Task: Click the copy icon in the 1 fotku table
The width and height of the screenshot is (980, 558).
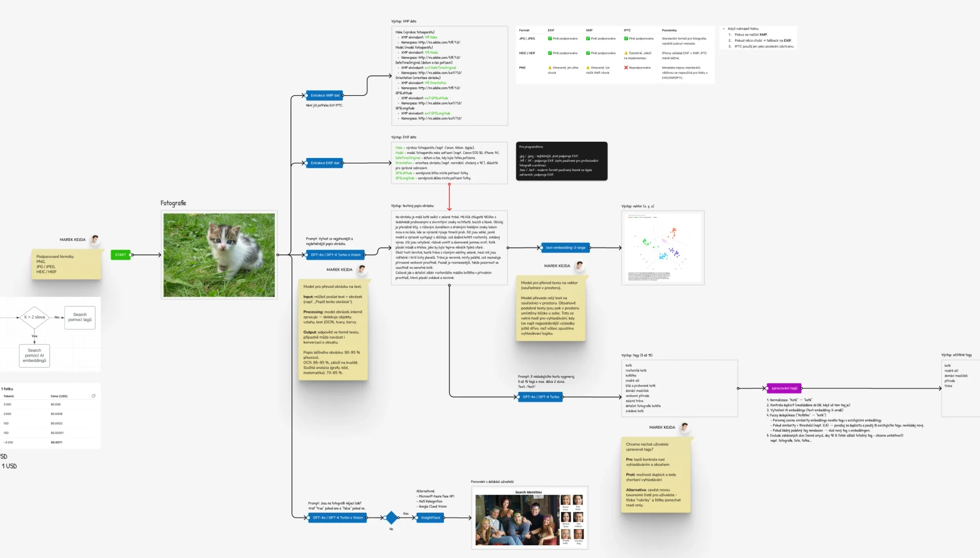Action: [x=94, y=396]
